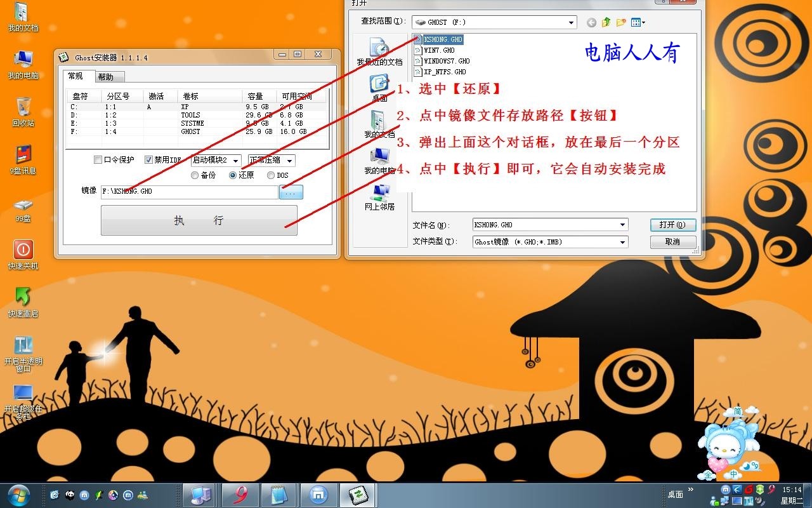Switch to the 常规 tab
Screen dimensions: 812x508
pos(76,76)
